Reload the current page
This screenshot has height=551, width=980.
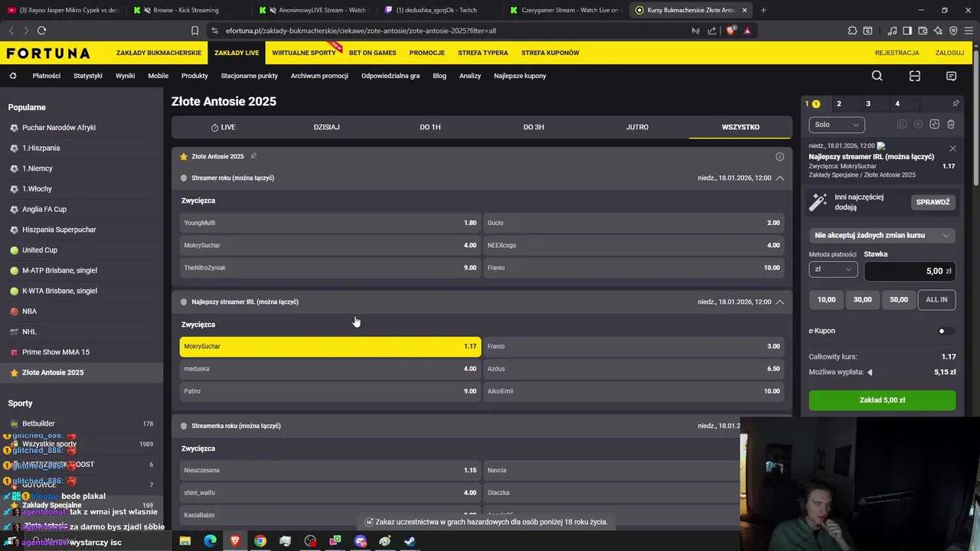click(41, 31)
